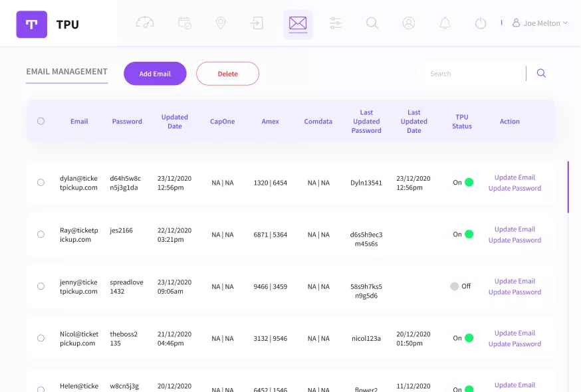This screenshot has width=581, height=392.
Task: Select the jenny@ticketpickup.com row radio button
Action: click(x=41, y=286)
